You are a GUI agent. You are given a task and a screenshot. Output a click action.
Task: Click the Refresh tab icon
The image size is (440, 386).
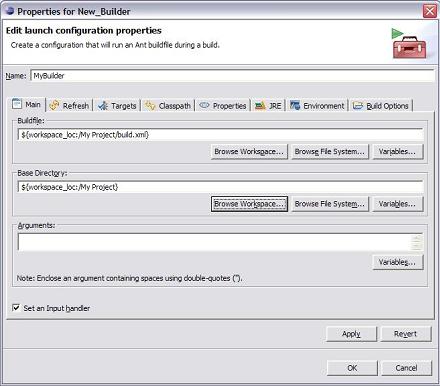pos(54,105)
